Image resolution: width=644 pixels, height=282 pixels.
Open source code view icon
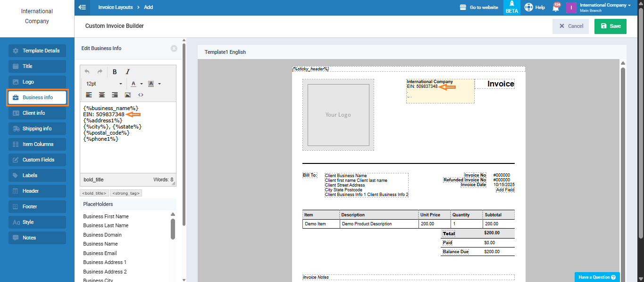click(x=141, y=95)
